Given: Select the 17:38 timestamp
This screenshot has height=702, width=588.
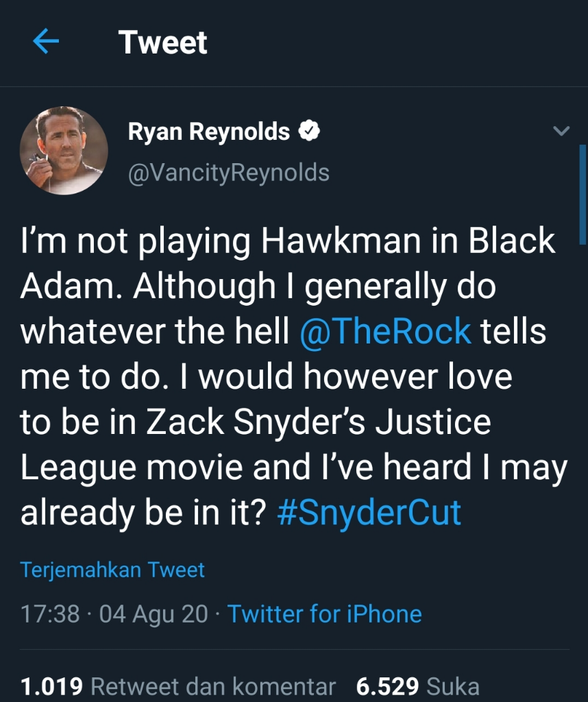Looking at the screenshot, I should coord(50,614).
